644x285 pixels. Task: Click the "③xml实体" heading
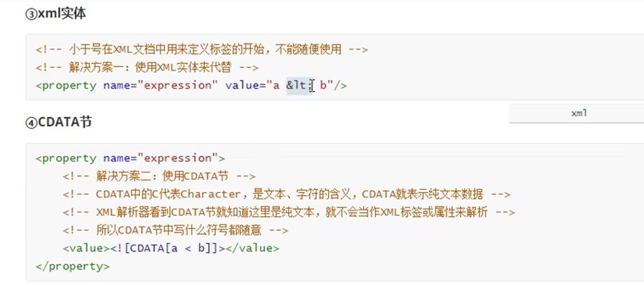(x=56, y=14)
